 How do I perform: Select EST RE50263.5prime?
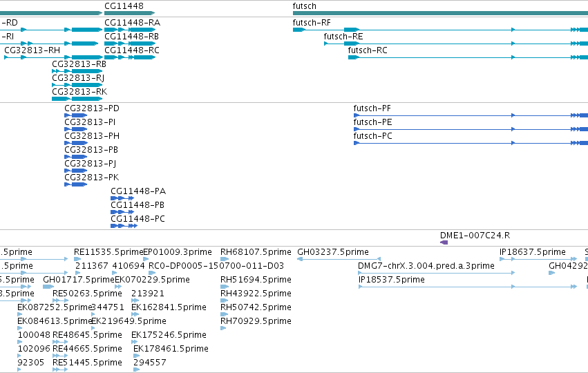pyautogui.click(x=87, y=294)
